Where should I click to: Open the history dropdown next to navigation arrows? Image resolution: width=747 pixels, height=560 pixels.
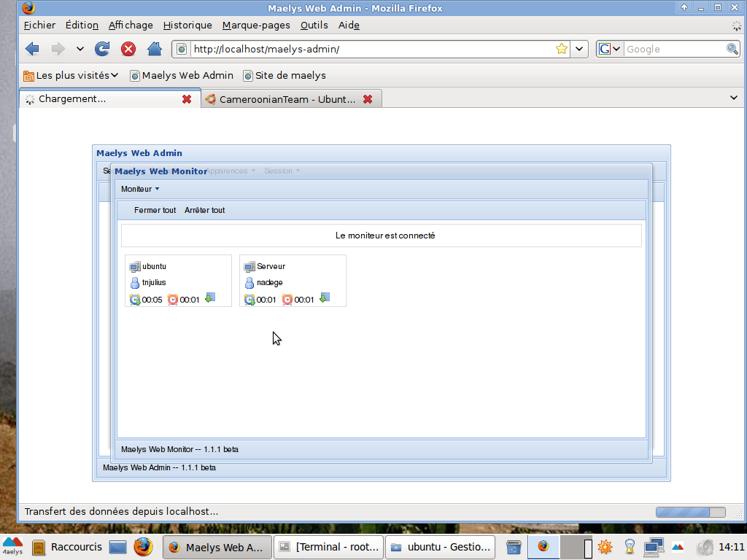coord(80,49)
